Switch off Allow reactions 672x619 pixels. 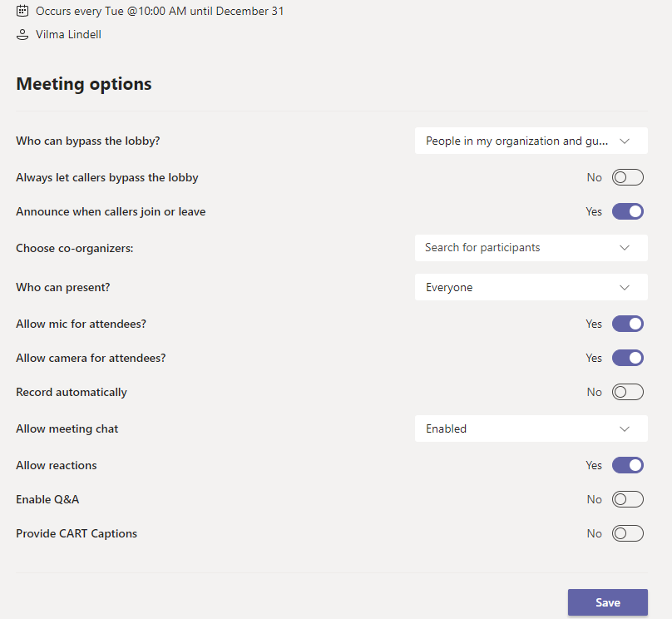coord(627,465)
